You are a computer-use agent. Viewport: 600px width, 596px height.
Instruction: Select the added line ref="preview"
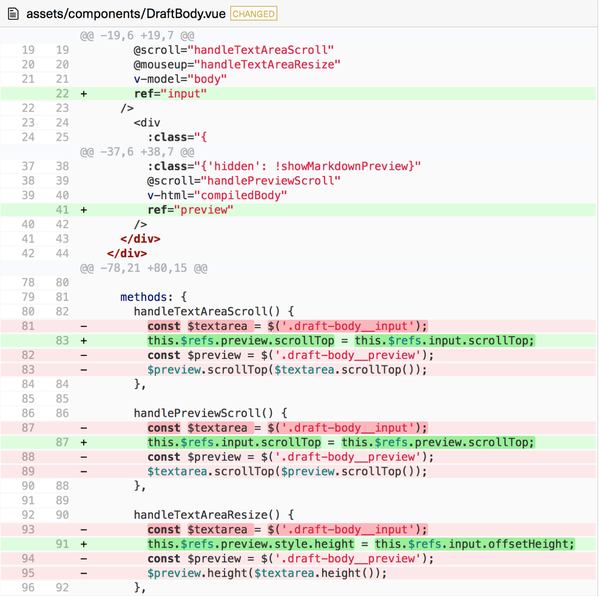coord(298,210)
